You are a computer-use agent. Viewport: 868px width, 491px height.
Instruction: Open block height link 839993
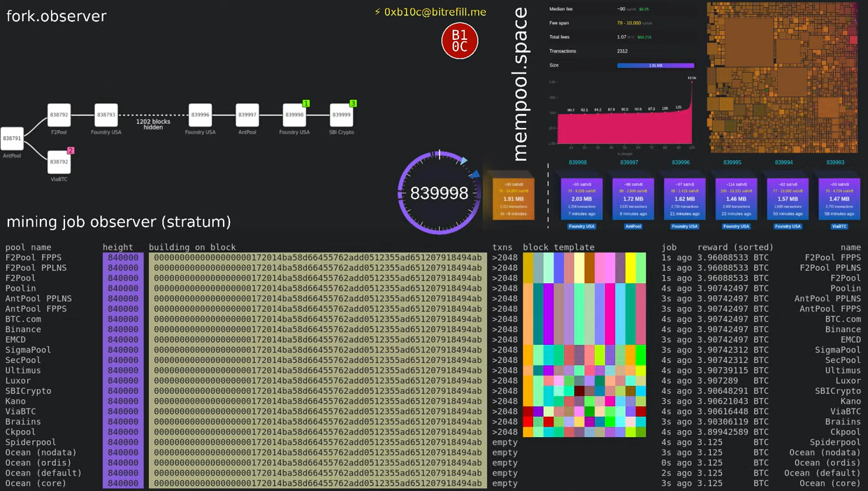(x=835, y=162)
